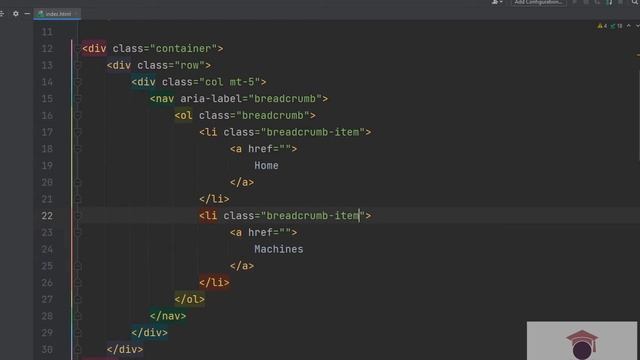This screenshot has height=360, width=640.
Task: Click the closing ol tag on line 27
Action: tap(189, 299)
